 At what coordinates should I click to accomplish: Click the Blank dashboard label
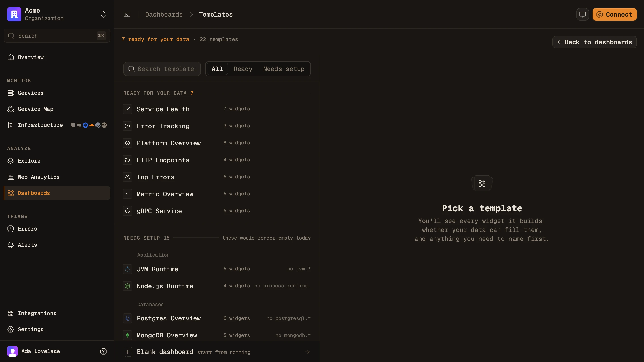(x=165, y=352)
